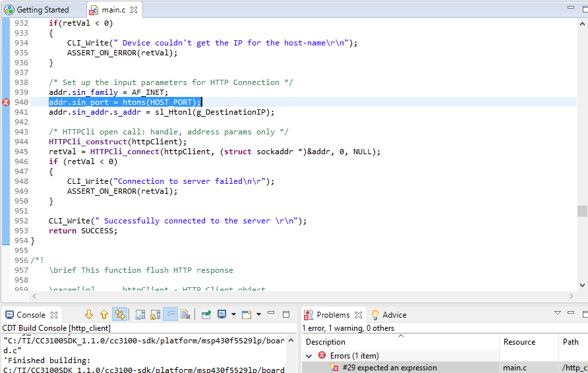Open the Problems view menu triangle
Screen dimensions: 588x373
pyautogui.click(x=558, y=313)
